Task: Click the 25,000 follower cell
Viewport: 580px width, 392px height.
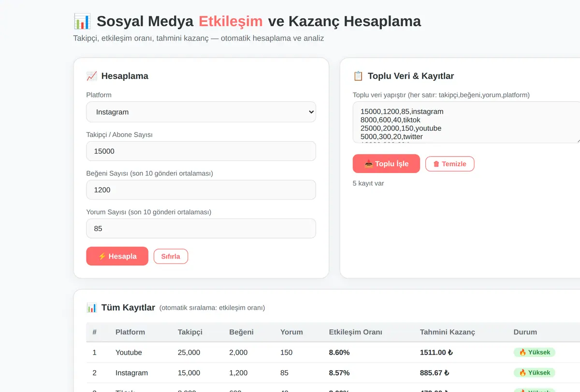Action: pyautogui.click(x=189, y=352)
